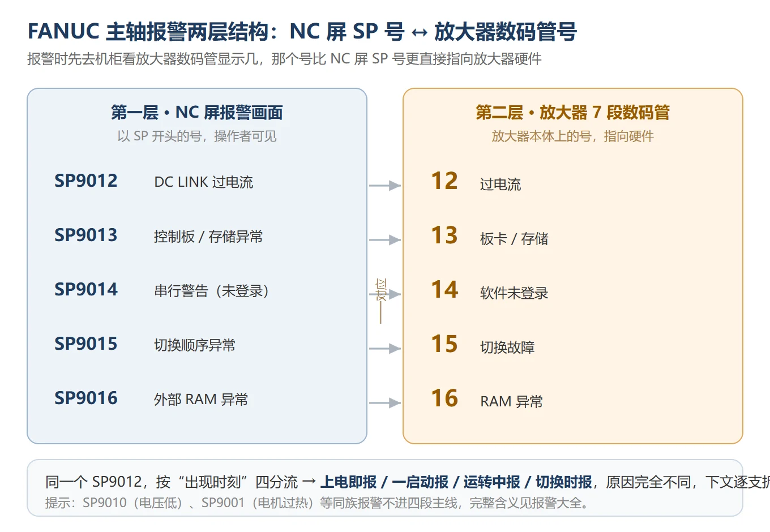
Task: Select alarm code SP9014
Action: (86, 290)
